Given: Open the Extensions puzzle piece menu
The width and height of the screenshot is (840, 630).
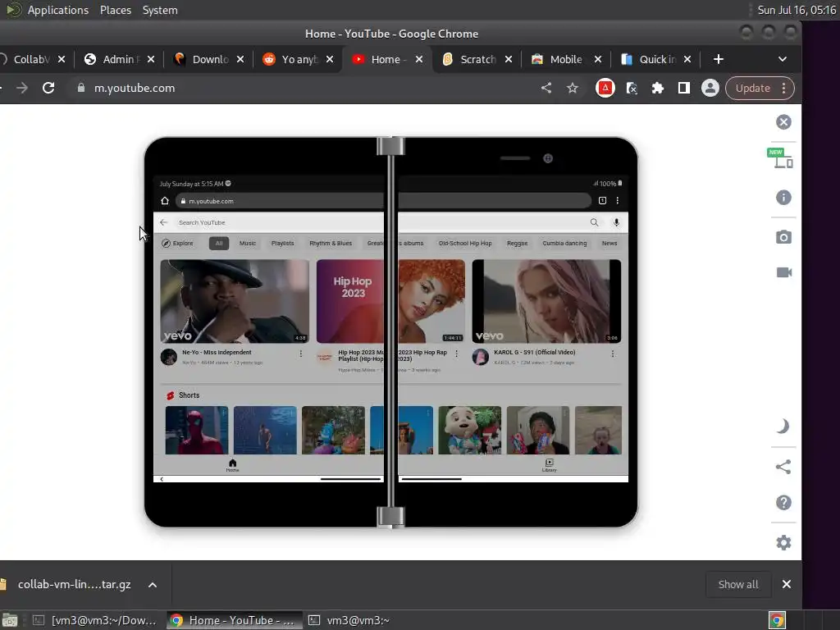Looking at the screenshot, I should (x=657, y=88).
